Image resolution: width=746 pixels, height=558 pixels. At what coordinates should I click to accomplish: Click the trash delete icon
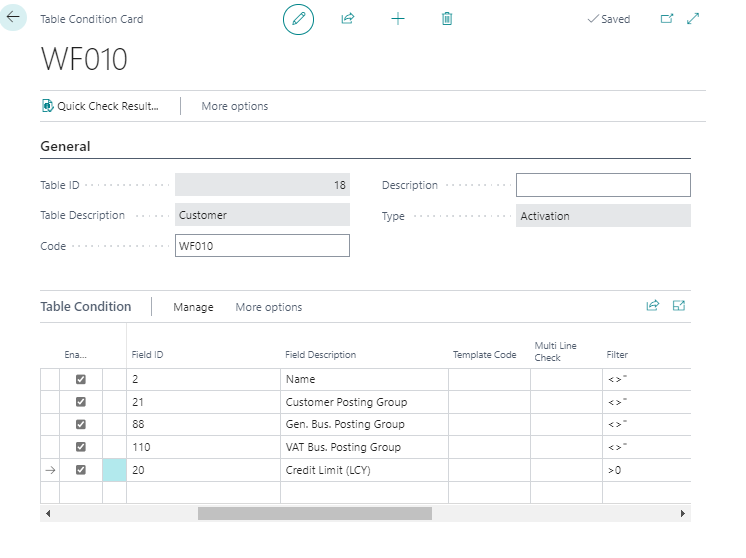[x=447, y=19]
